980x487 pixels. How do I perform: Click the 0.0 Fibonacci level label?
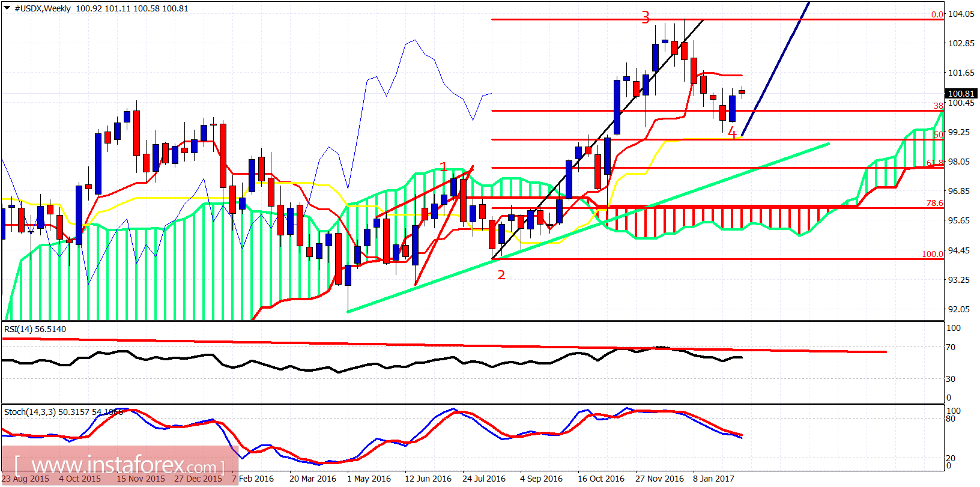point(937,14)
